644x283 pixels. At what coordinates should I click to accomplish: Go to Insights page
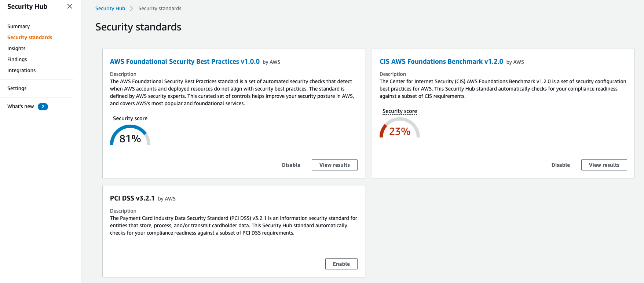[x=17, y=48]
